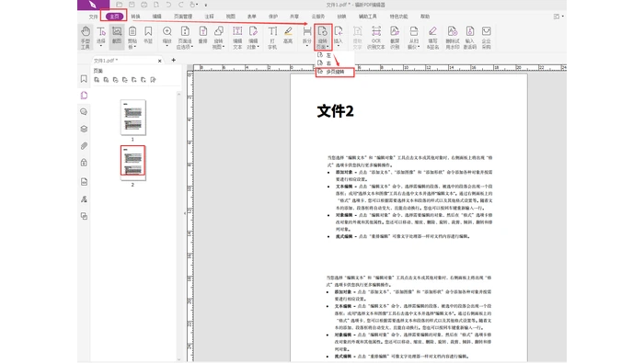The height and width of the screenshot is (363, 644).
Task: Expand the Zoom (缩放) dropdown
Action: click(167, 46)
